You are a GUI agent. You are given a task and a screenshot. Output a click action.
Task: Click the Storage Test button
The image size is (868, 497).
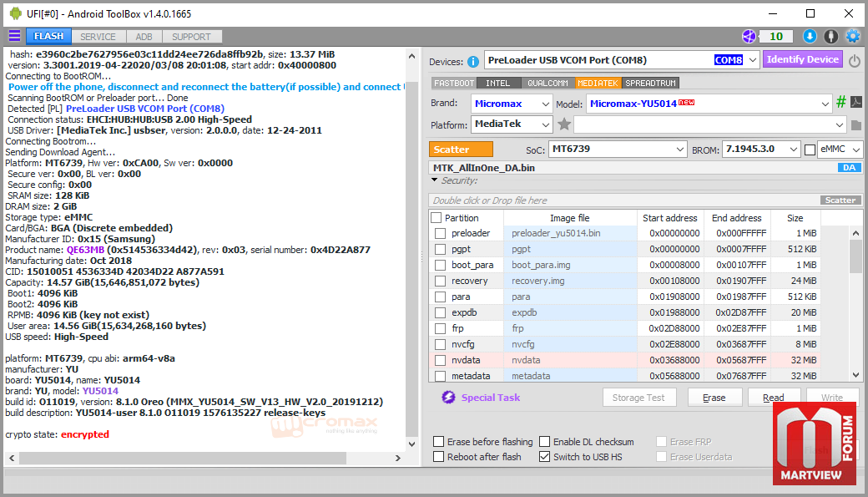638,398
